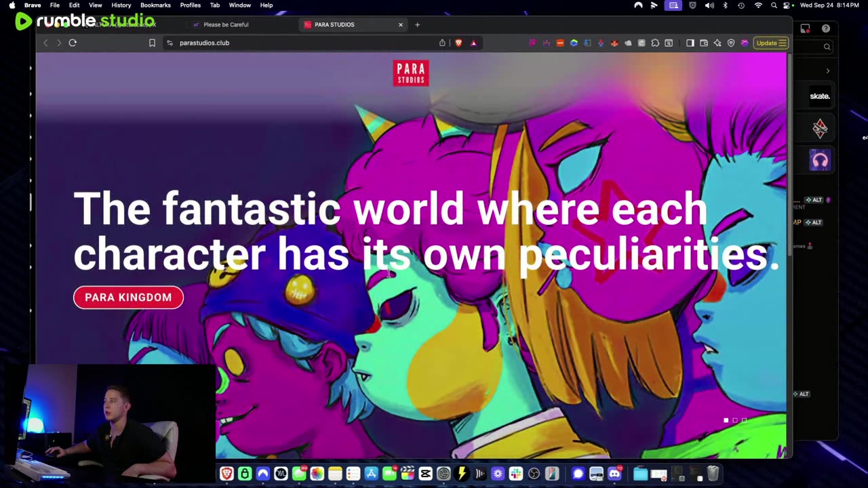The width and height of the screenshot is (868, 488).
Task: Select the first hero slide indicator
Action: pos(726,420)
